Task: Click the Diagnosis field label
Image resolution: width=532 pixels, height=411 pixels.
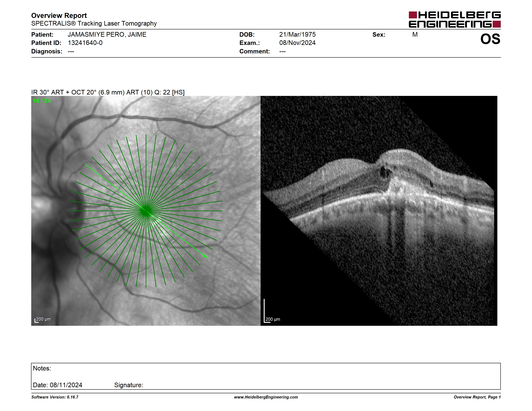Action: pos(47,51)
